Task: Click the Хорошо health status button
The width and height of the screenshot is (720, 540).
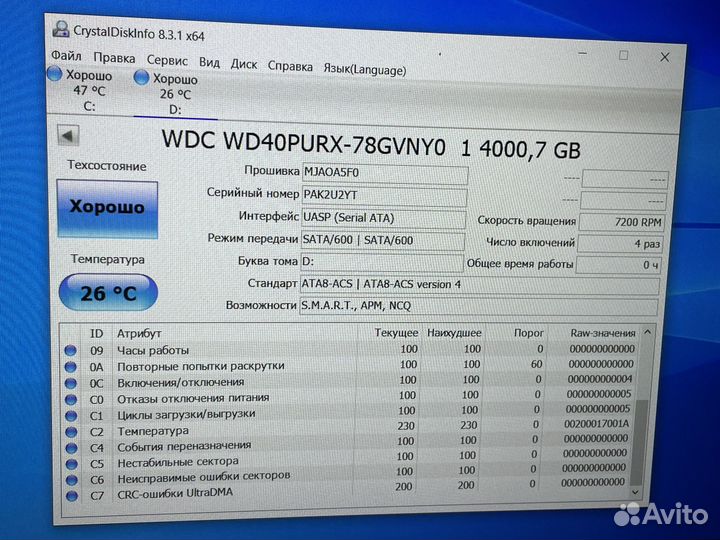Action: point(107,209)
